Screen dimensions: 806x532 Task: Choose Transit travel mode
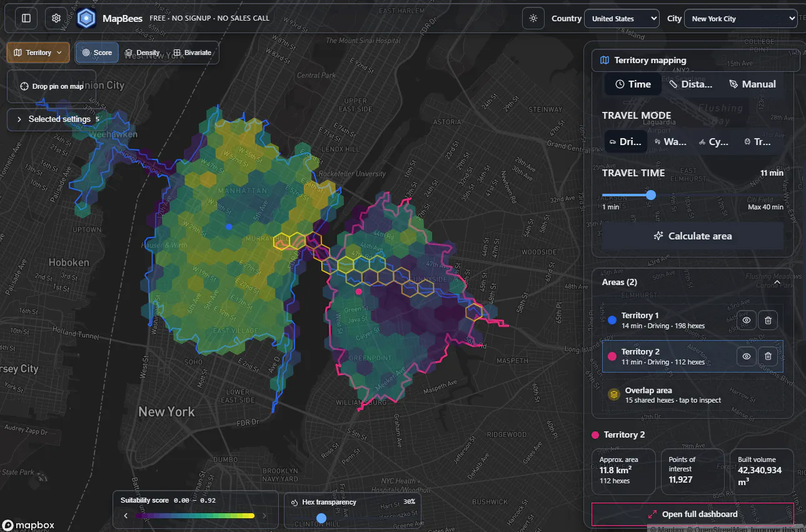point(758,142)
